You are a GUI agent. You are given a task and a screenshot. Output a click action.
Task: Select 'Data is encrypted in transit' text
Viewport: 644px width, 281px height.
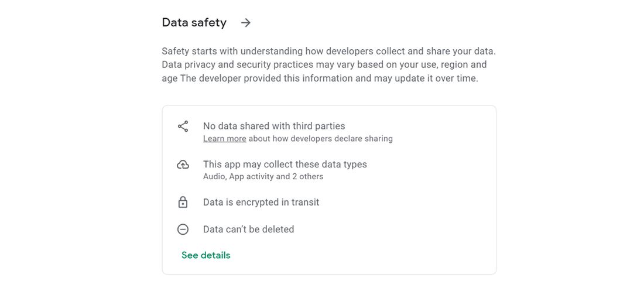tap(261, 203)
